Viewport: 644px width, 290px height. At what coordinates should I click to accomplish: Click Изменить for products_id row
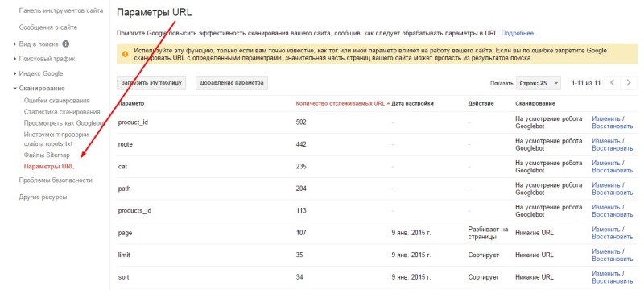pos(606,208)
